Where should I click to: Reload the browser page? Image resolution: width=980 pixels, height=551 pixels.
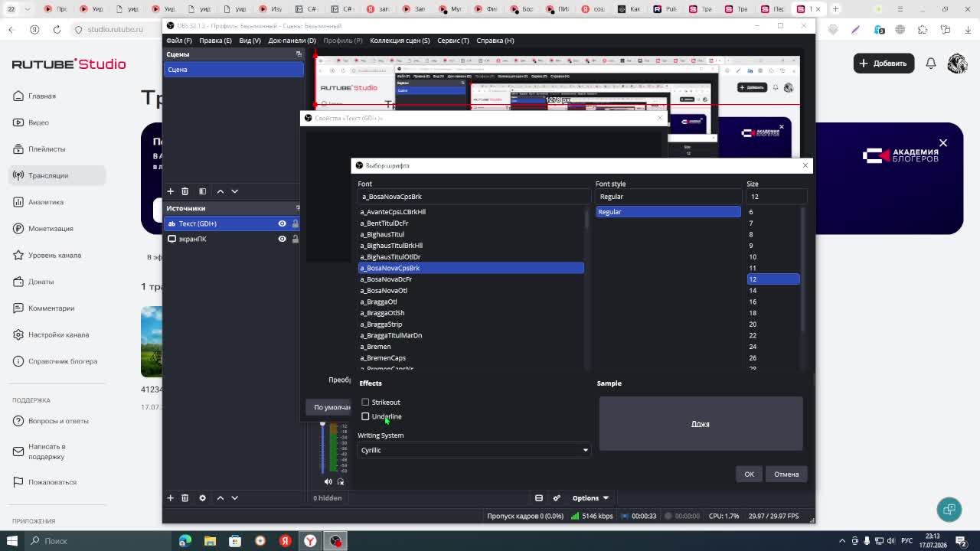click(x=57, y=29)
